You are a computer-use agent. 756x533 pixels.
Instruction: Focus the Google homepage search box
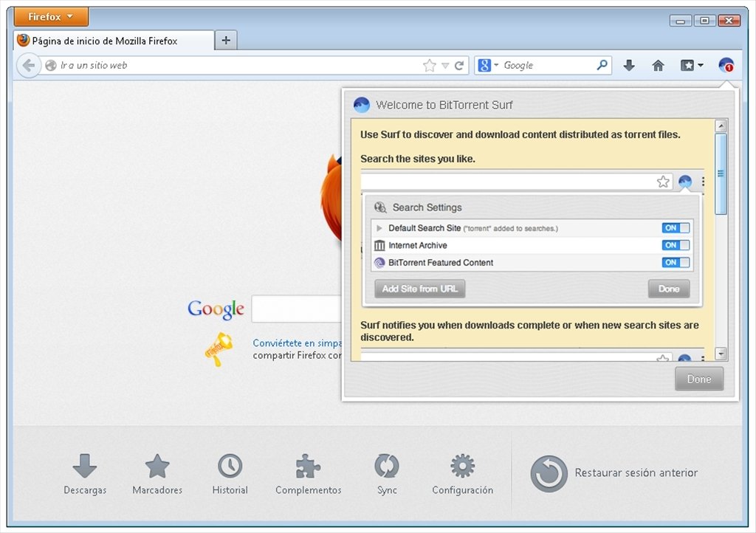(x=297, y=309)
